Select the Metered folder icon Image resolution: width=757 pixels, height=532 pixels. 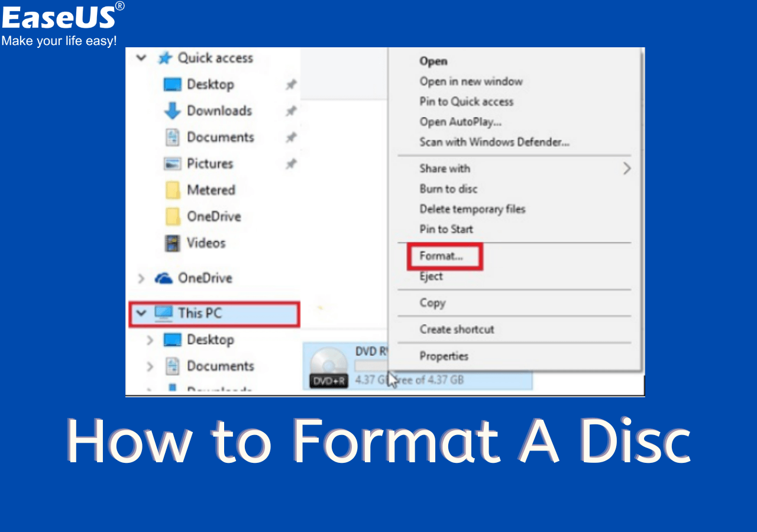tap(173, 190)
